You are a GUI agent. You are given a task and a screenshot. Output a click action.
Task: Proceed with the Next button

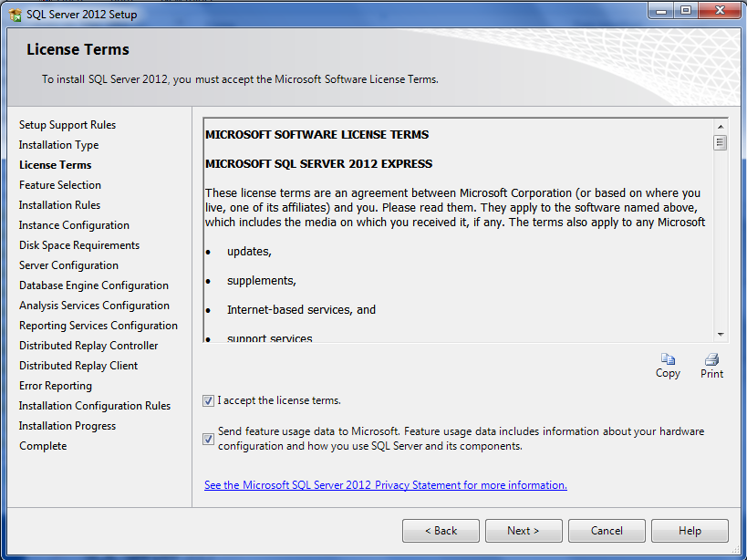point(524,531)
